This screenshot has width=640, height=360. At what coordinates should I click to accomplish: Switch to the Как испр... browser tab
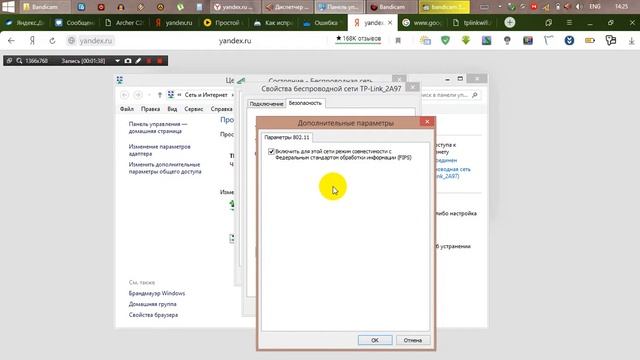tap(273, 23)
